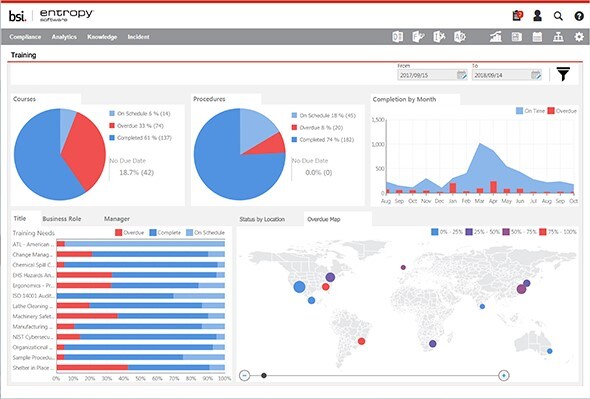Click the Outlook integration icon in the toolbar

(398, 37)
